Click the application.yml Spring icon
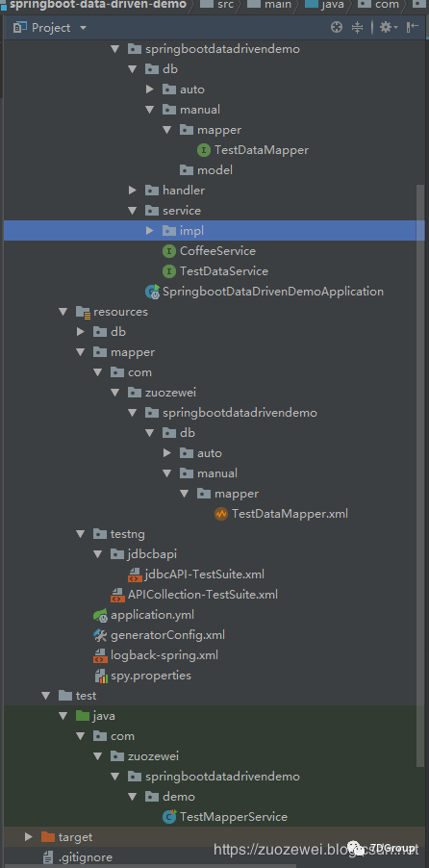This screenshot has height=868, width=429. coord(100,615)
